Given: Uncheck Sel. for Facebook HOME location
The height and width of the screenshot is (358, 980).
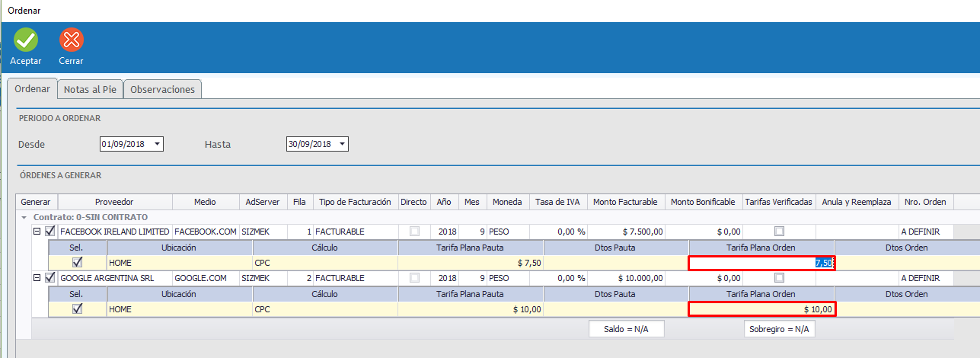Looking at the screenshot, I should [x=77, y=263].
